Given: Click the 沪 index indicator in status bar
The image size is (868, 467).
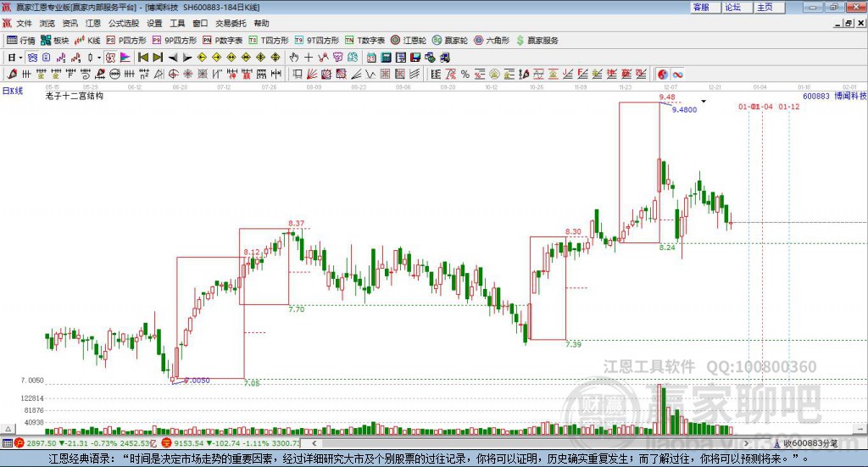Looking at the screenshot, I should (19, 443).
